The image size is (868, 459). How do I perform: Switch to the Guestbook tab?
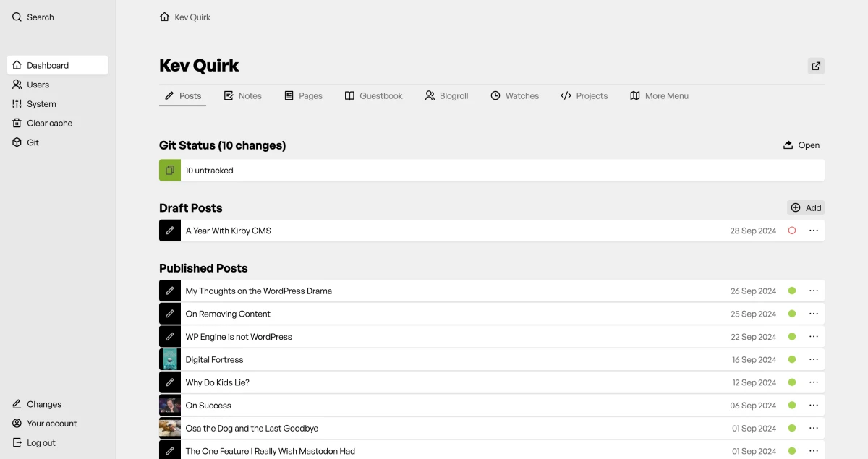[x=373, y=95]
